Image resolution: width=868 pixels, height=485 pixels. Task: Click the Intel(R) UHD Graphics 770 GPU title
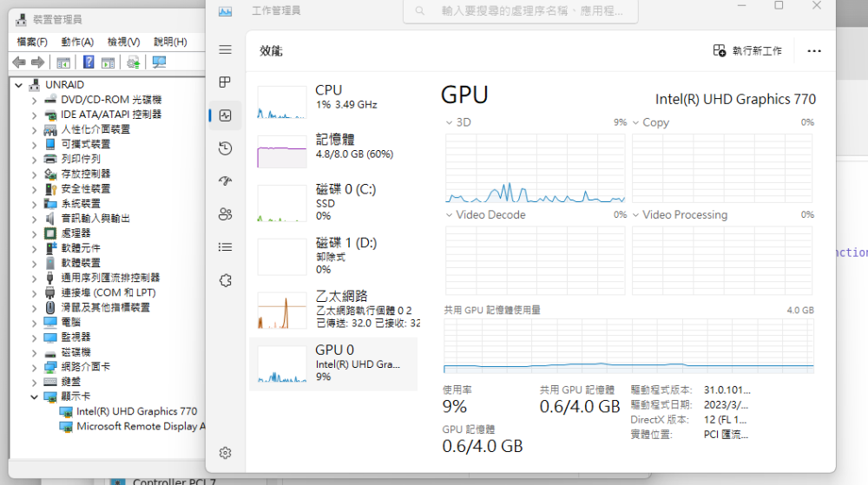736,99
